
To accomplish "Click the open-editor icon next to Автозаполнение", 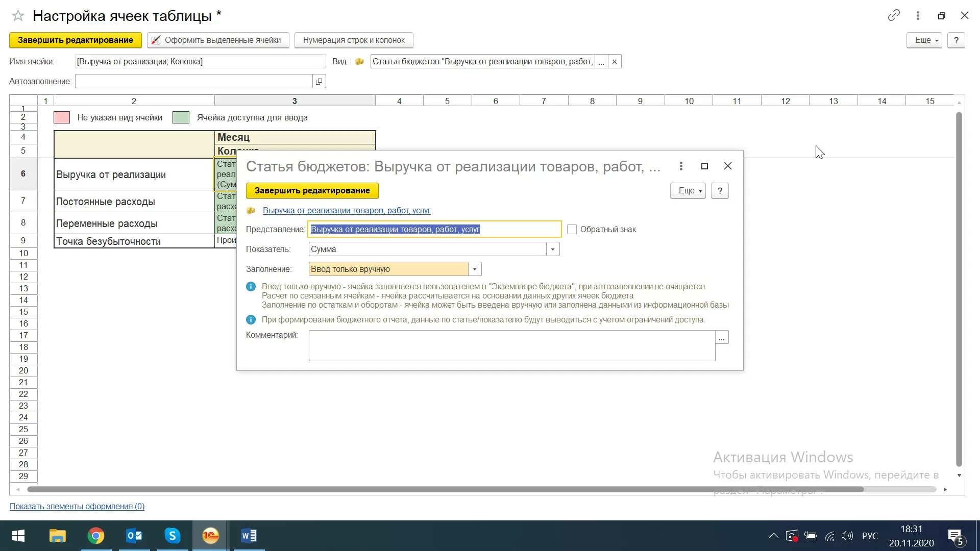I will tap(319, 82).
